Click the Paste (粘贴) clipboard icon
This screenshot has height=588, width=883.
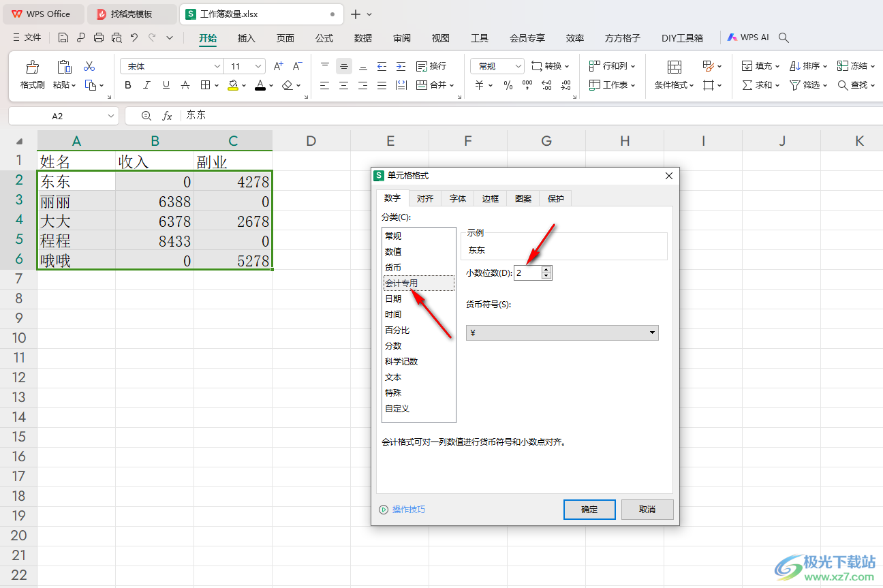click(64, 67)
